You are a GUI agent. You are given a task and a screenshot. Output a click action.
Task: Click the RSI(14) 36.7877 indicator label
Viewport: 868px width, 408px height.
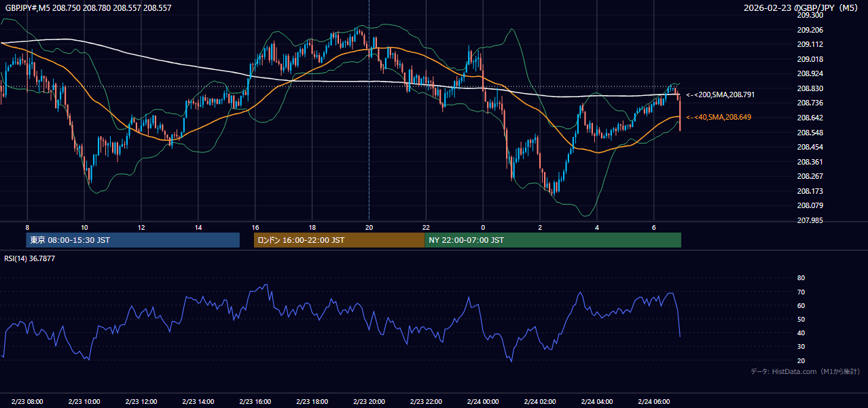30,258
